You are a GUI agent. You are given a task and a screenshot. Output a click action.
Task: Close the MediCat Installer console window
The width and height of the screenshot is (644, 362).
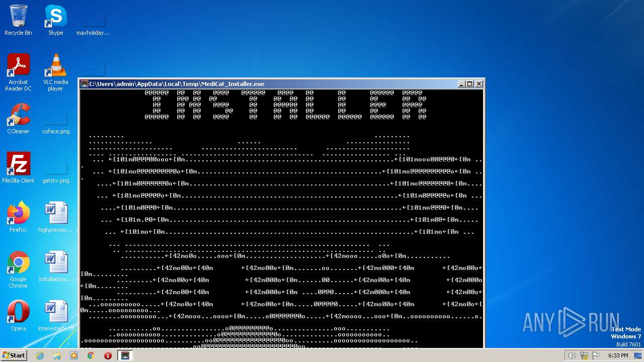tap(479, 84)
